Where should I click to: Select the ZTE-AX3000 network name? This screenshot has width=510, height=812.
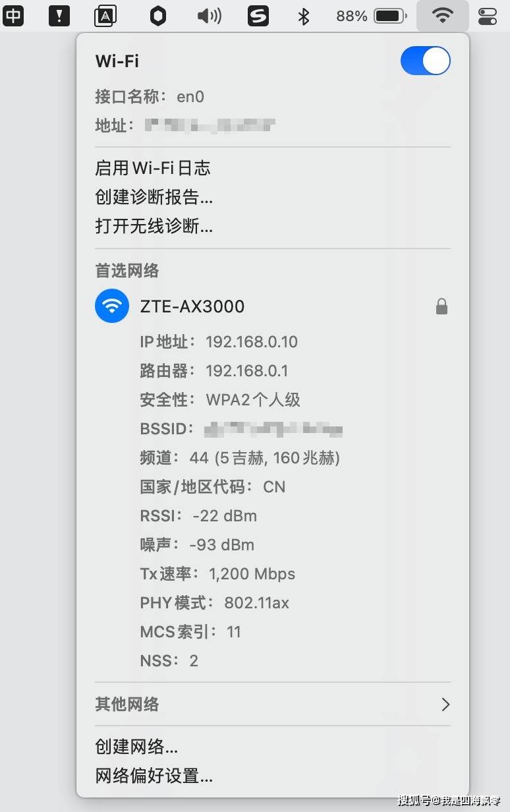point(192,306)
